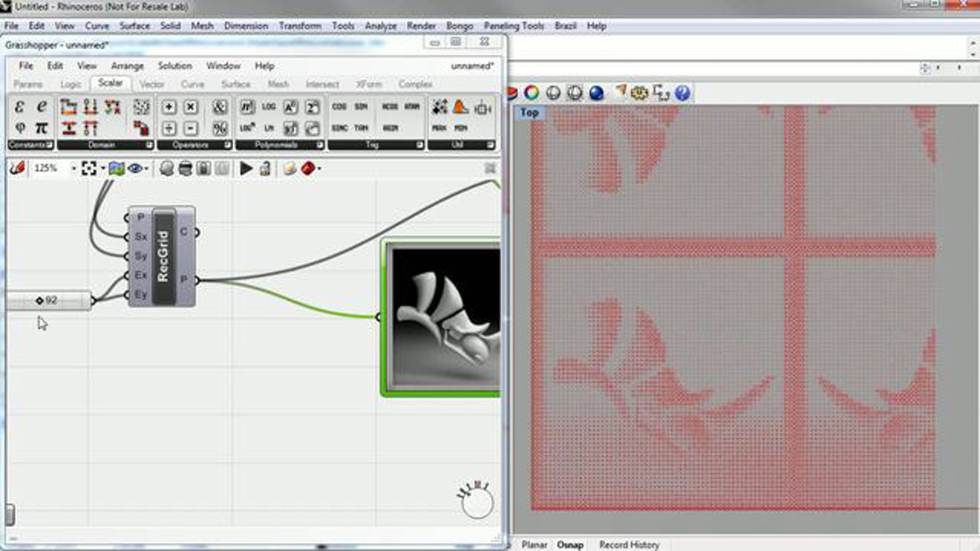Screen dimensions: 980x551
Task: Choose the TAN trig component
Action: point(361,128)
